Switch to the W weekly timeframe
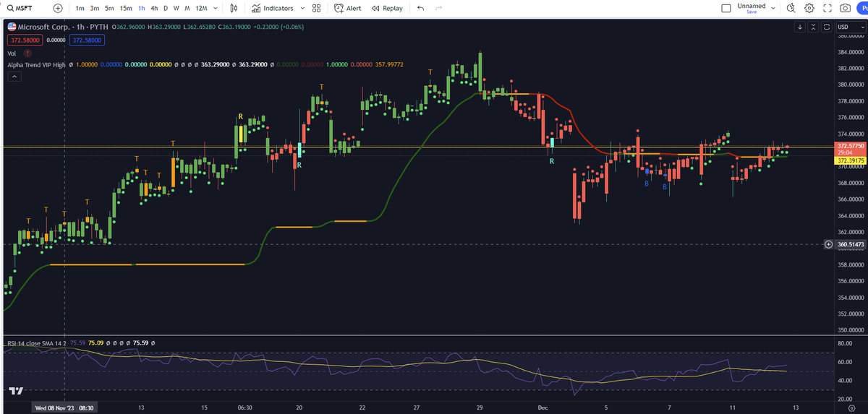The image size is (868, 414). pos(176,8)
